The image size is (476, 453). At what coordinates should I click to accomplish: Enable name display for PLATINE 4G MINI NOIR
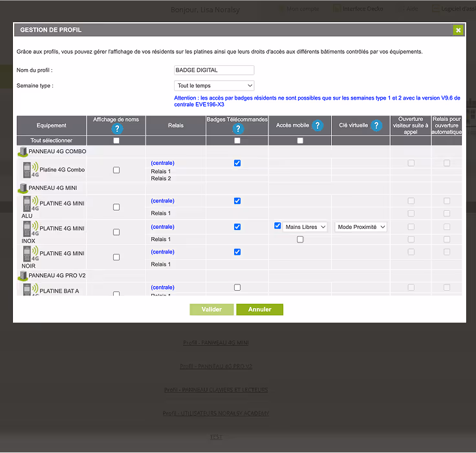pos(116,257)
